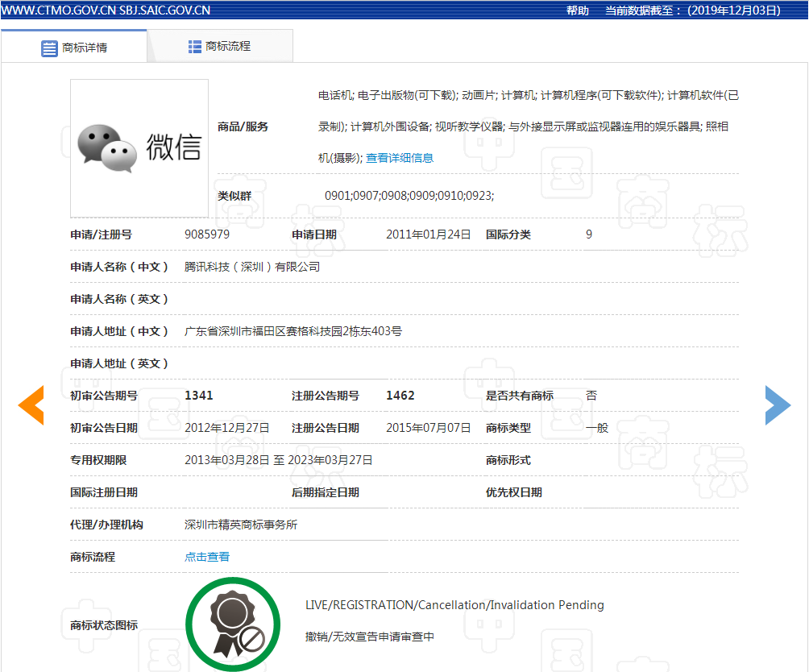The image size is (809, 672).
Task: Switch to the 商标流程 tab
Action: pyautogui.click(x=220, y=47)
